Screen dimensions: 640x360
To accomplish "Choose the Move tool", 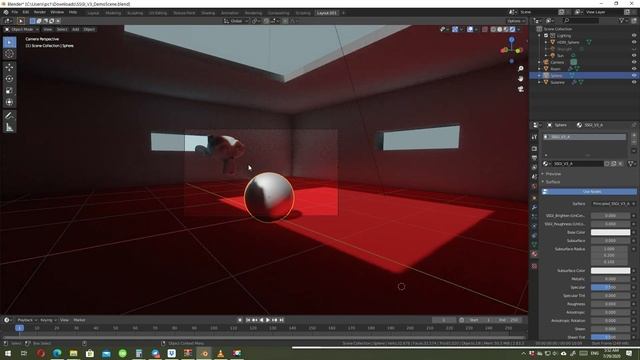I will tap(9, 67).
